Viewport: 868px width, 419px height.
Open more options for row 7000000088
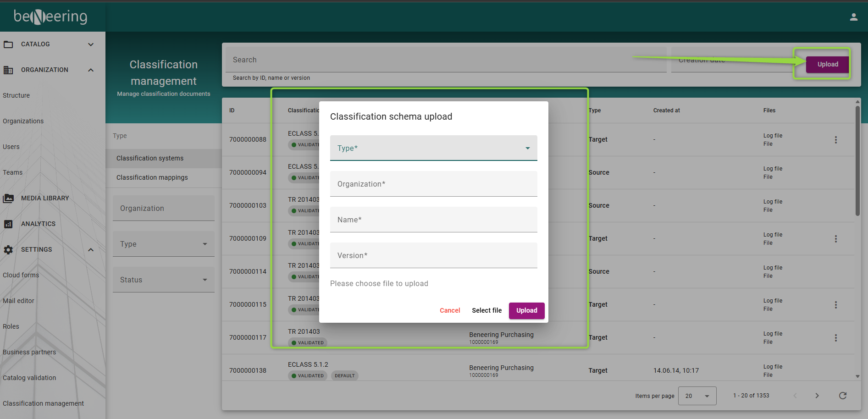(x=835, y=140)
